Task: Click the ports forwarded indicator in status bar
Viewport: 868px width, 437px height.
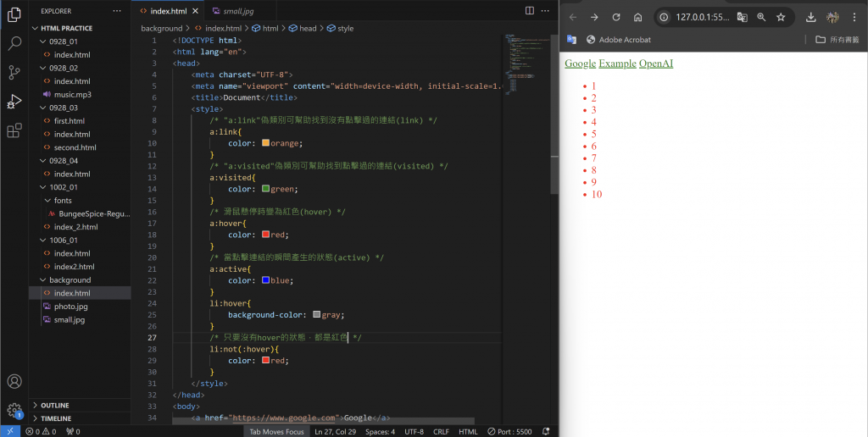Action: click(x=73, y=431)
